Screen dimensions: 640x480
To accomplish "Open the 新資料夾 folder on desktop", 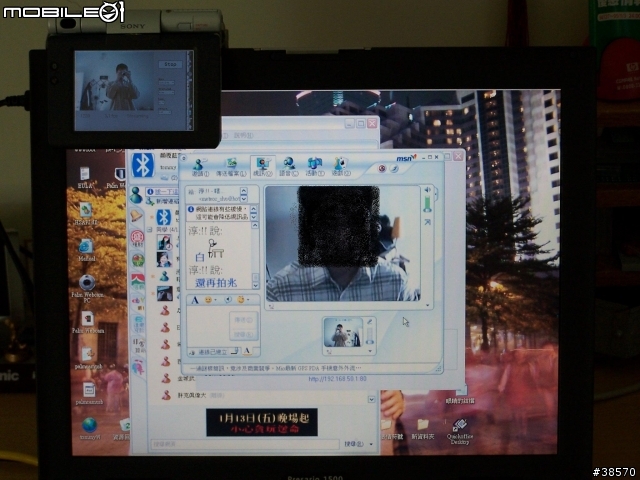I will (422, 429).
